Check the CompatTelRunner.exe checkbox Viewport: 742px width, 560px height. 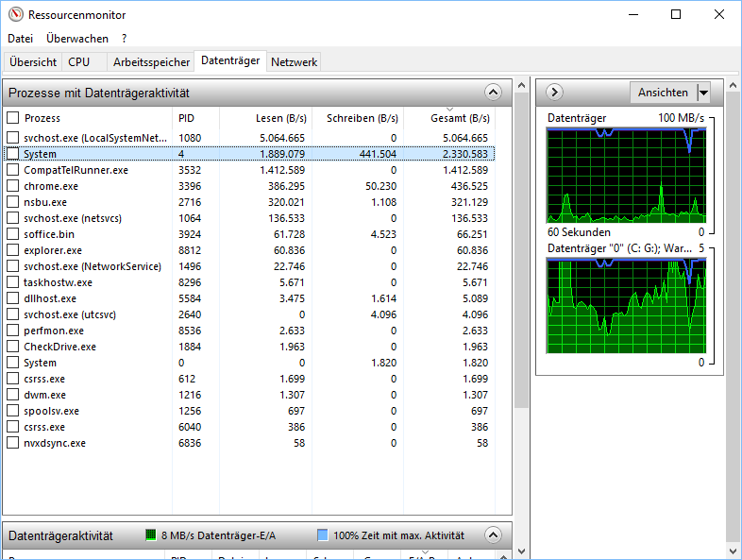13,169
